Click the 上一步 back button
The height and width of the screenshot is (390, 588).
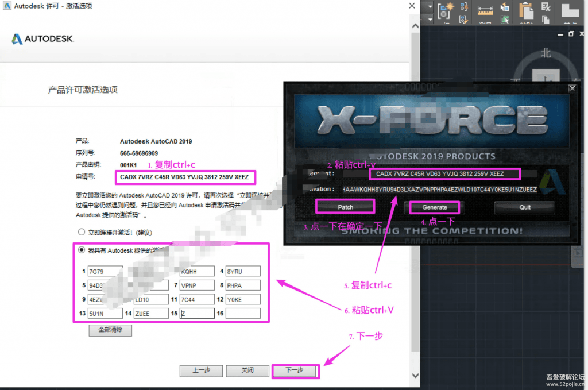tap(201, 370)
